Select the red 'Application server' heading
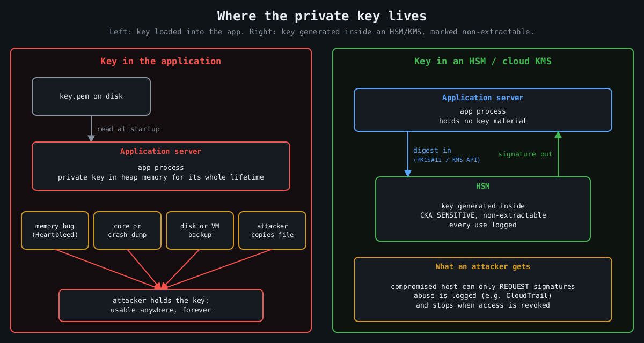Image resolution: width=644 pixels, height=343 pixels. (161, 151)
